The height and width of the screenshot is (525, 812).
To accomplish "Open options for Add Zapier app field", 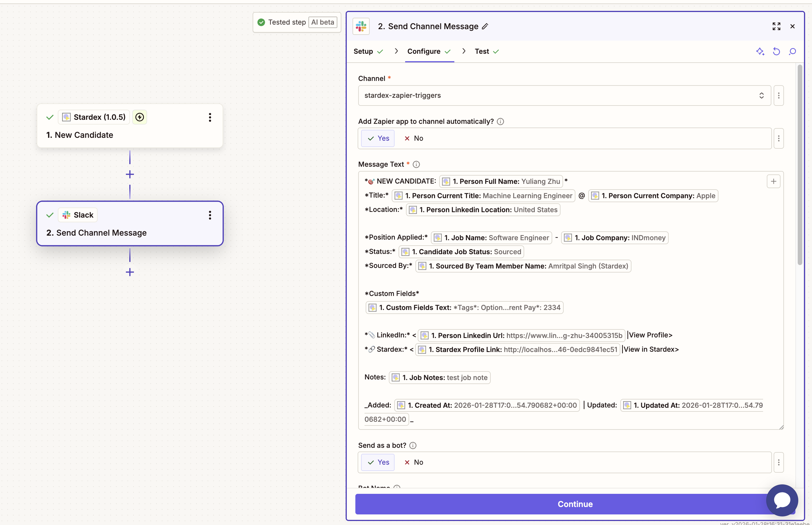I will tap(779, 138).
